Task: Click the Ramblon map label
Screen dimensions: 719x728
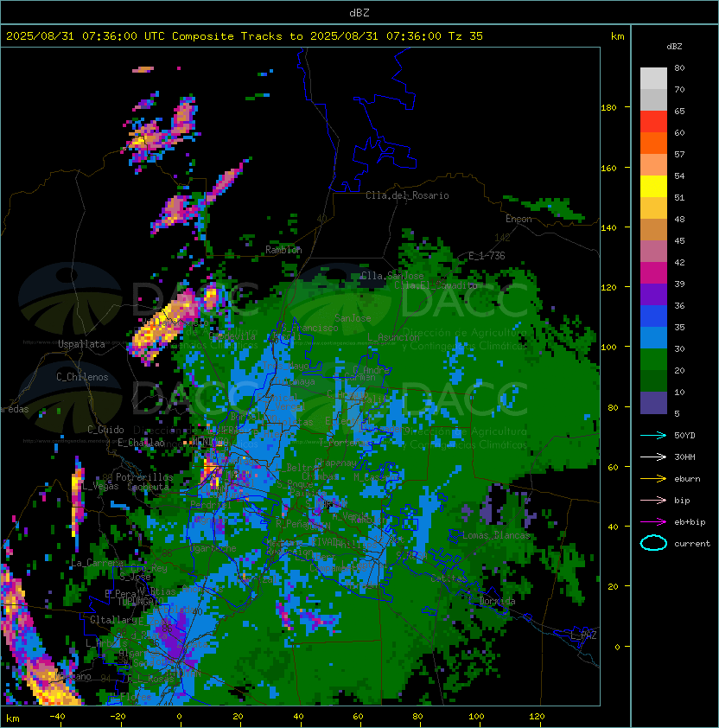Action: (x=283, y=250)
